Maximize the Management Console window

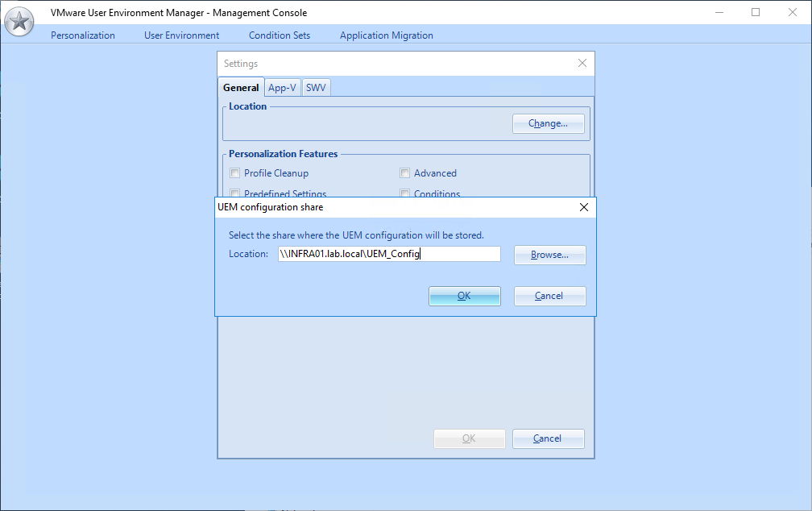(x=756, y=12)
